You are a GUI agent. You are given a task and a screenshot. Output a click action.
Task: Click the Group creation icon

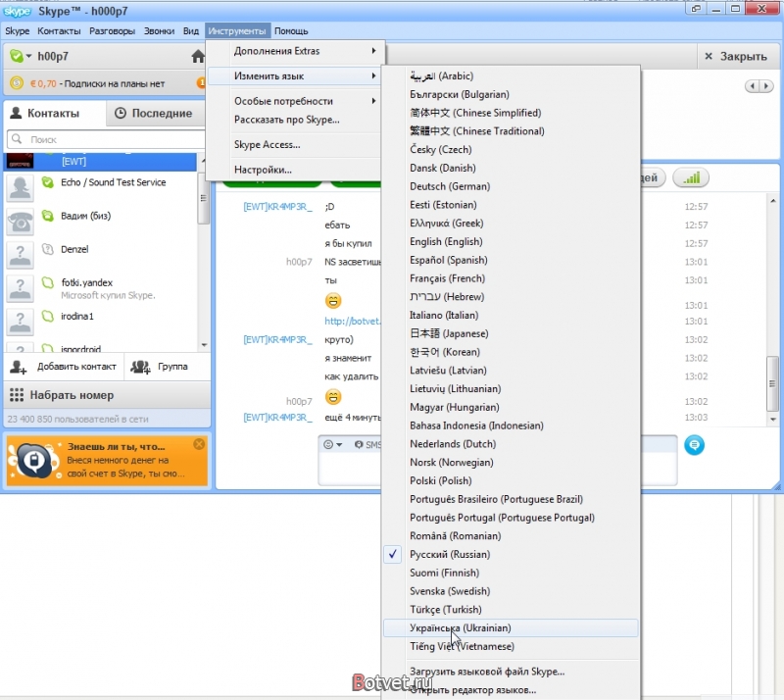[x=140, y=367]
